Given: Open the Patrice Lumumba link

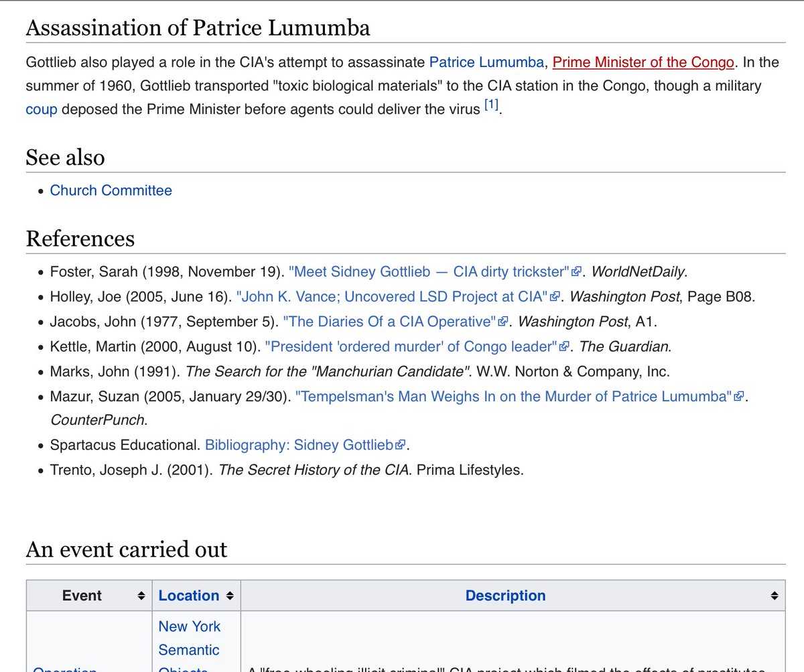Looking at the screenshot, I should point(486,62).
